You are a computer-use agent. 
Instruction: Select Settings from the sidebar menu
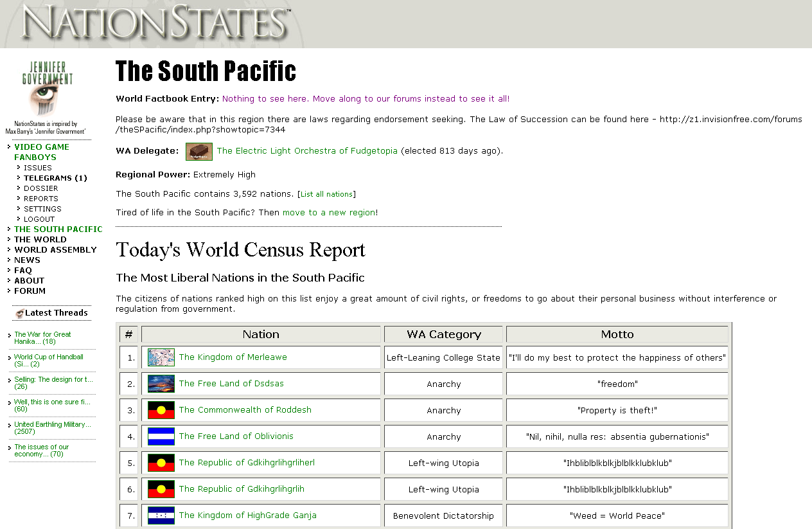click(x=42, y=209)
